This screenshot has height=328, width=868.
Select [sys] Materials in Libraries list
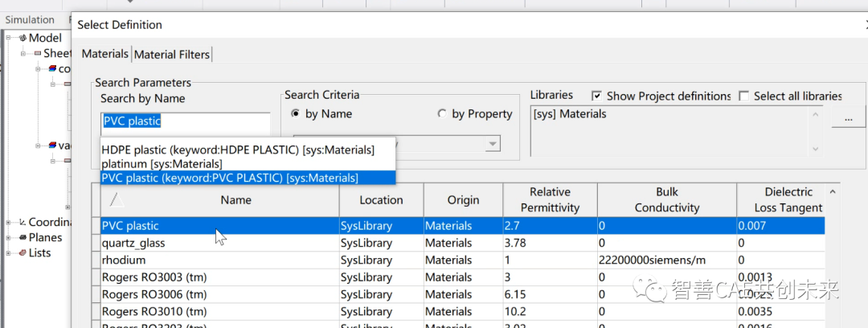pos(570,114)
